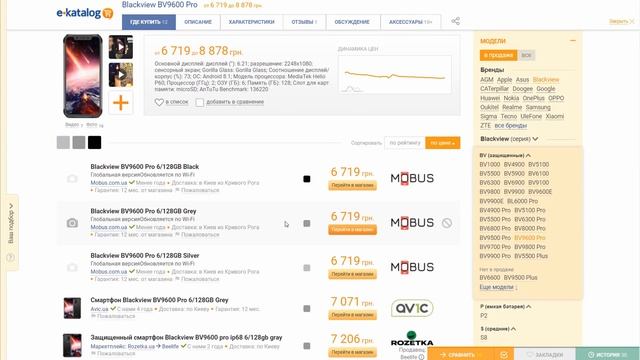640x360 pixels.
Task: Open the 'История' history button
Action: (x=608, y=355)
